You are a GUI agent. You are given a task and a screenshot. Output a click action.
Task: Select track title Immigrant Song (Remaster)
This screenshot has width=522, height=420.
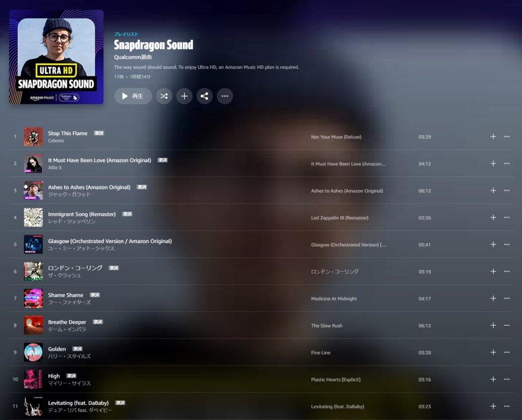click(x=82, y=214)
